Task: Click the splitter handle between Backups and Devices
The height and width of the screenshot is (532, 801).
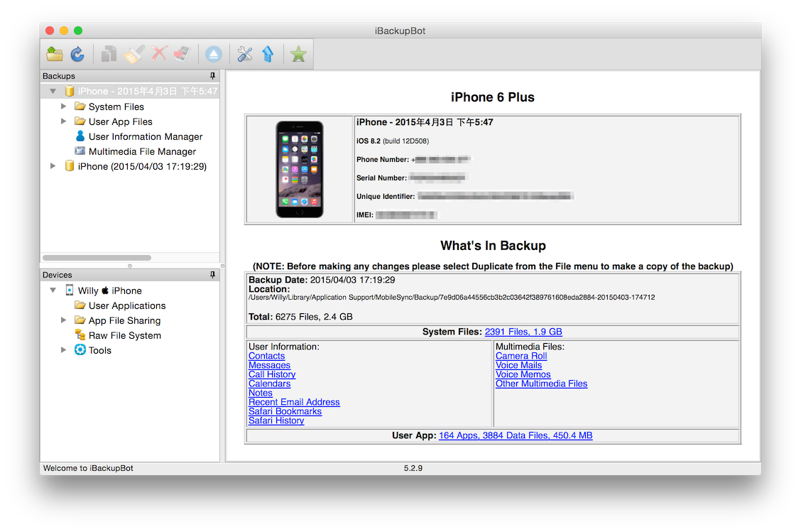Action: 130,266
